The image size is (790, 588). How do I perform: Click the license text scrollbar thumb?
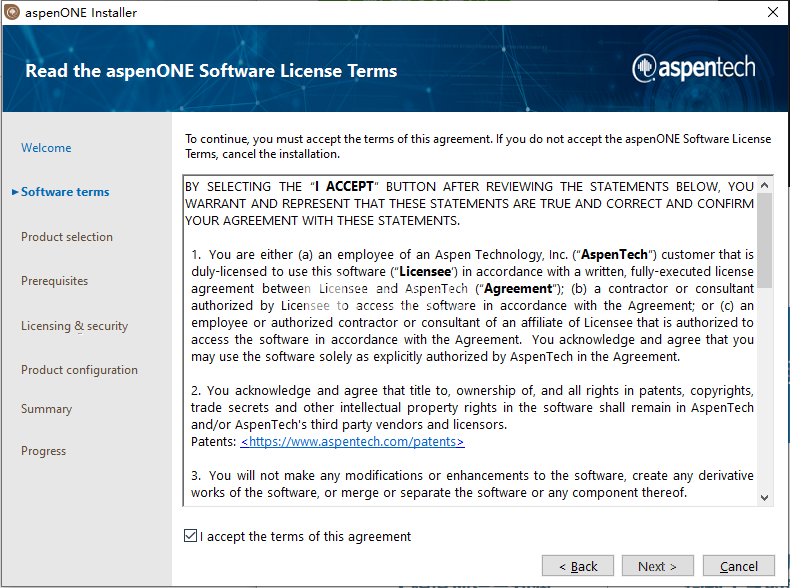[764, 240]
